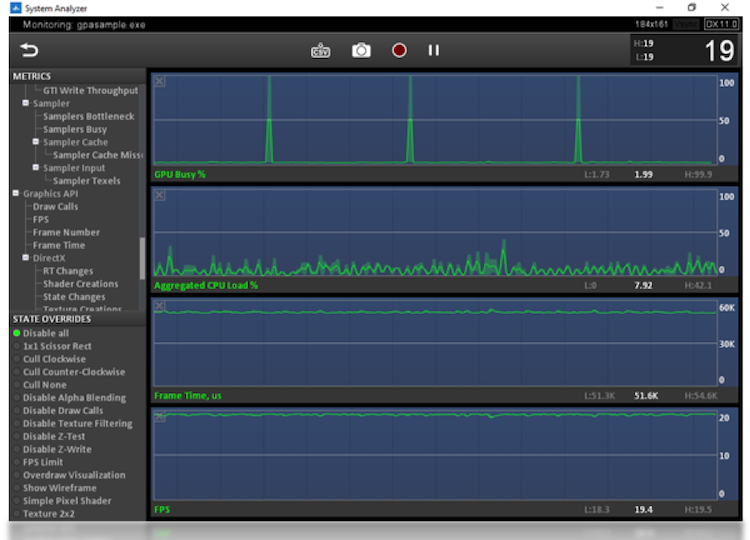Viewport: 750px width, 540px height.
Task: Collapse the Sampler tree node
Action: click(x=26, y=103)
